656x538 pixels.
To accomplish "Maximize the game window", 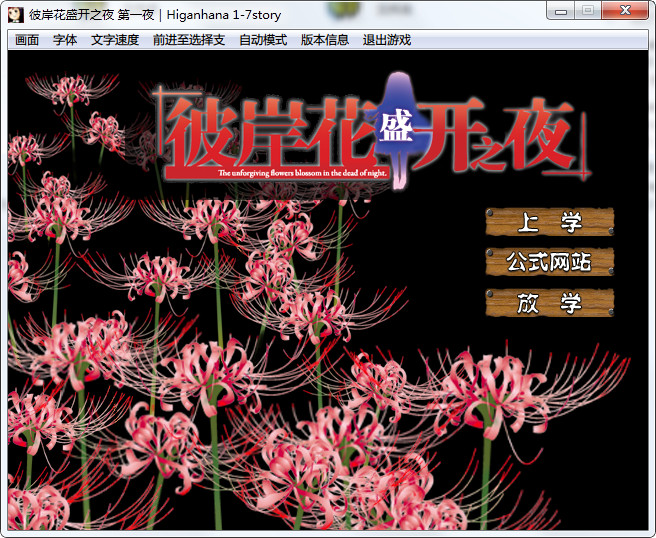I will coord(588,11).
